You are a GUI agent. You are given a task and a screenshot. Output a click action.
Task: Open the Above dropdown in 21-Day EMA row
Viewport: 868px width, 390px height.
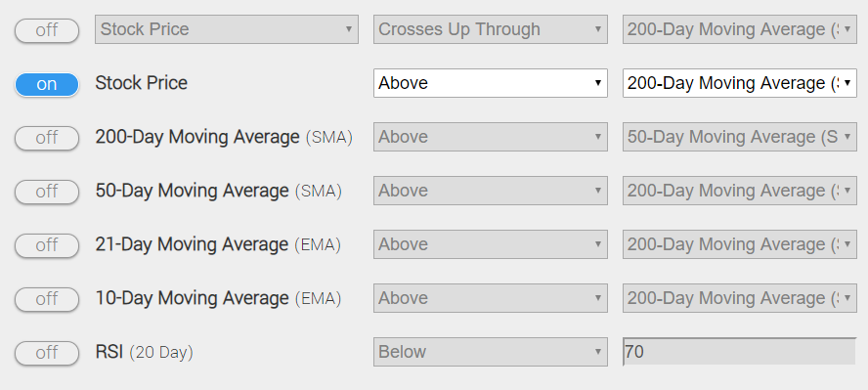point(491,244)
